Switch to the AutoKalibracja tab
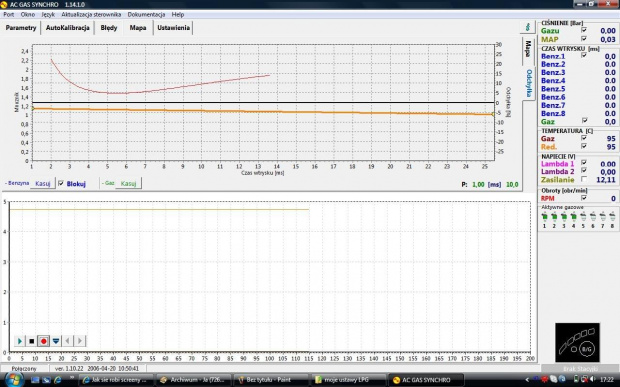This screenshot has height=387, width=620. point(68,28)
